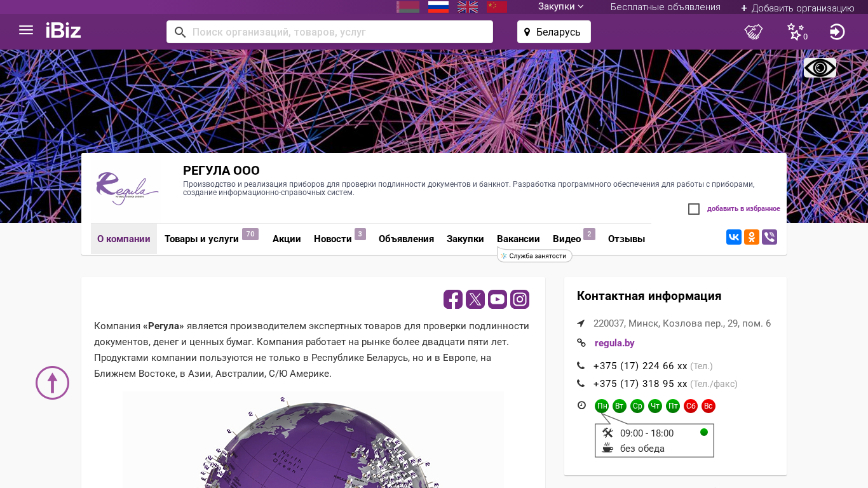Focus the organizations search field

click(x=330, y=32)
